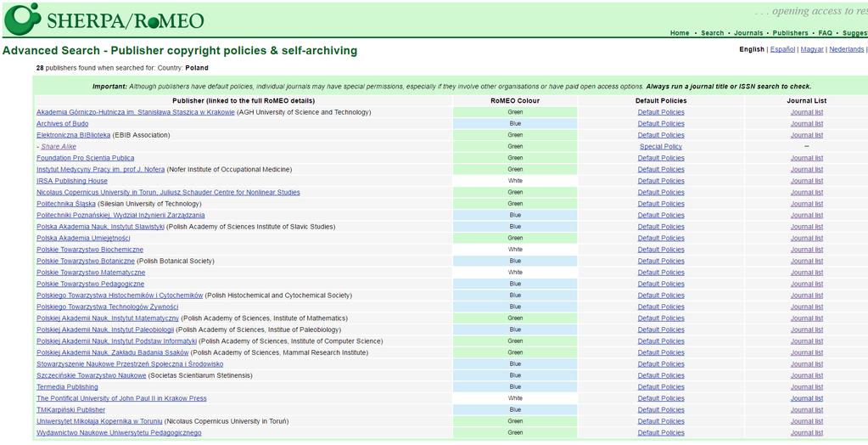Viewport: 868px width, 445px height.
Task: Switch language to Magyar
Action: pos(811,49)
